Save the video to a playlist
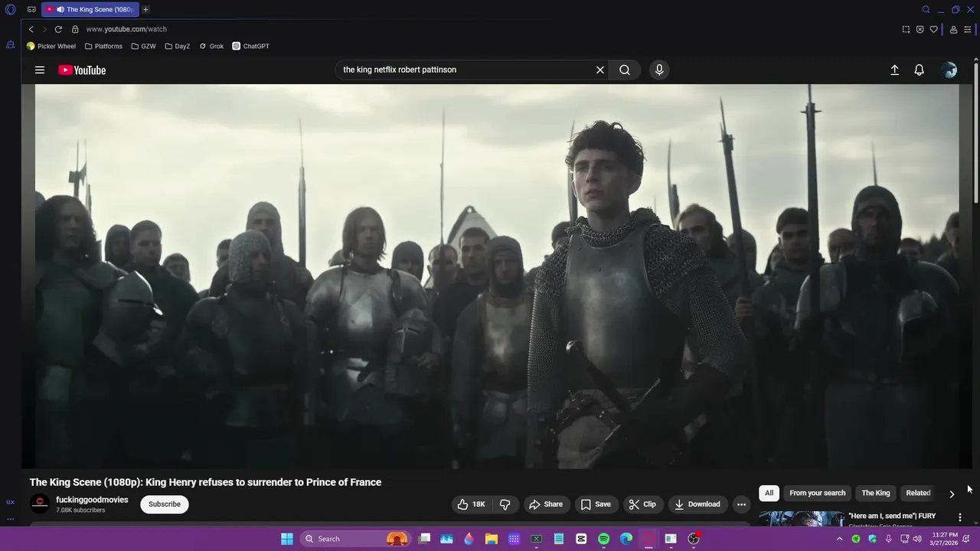Viewport: 980px width, 551px height. click(596, 504)
